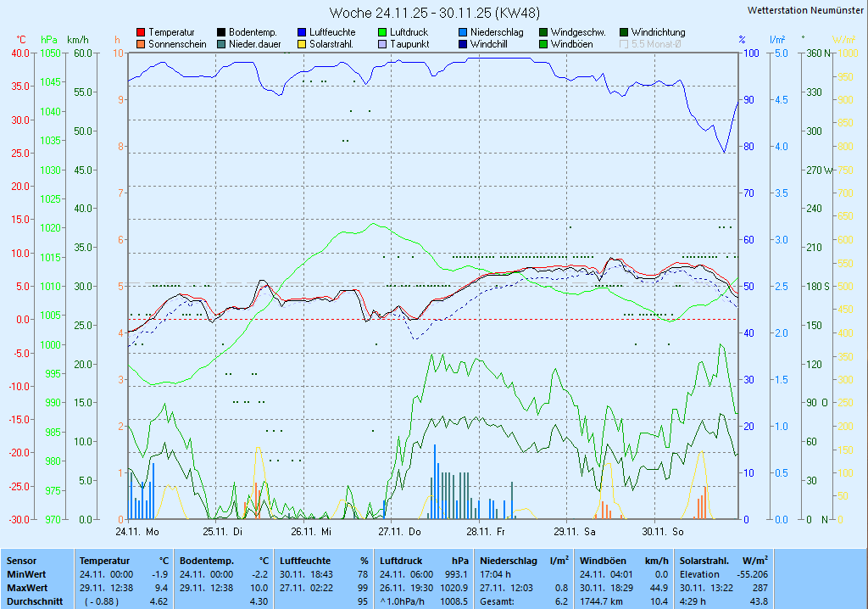868x609 pixels.
Task: Click the Nieder.dauer legend marker
Action: click(221, 44)
